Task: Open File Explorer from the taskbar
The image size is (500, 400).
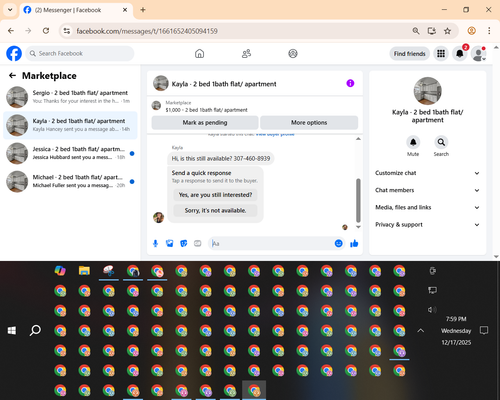Action: pyautogui.click(x=84, y=271)
